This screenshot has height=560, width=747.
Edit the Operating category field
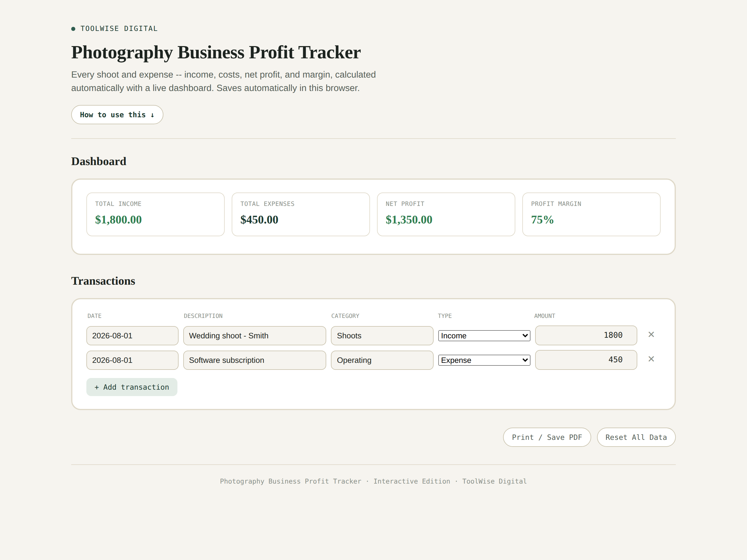tap(382, 360)
